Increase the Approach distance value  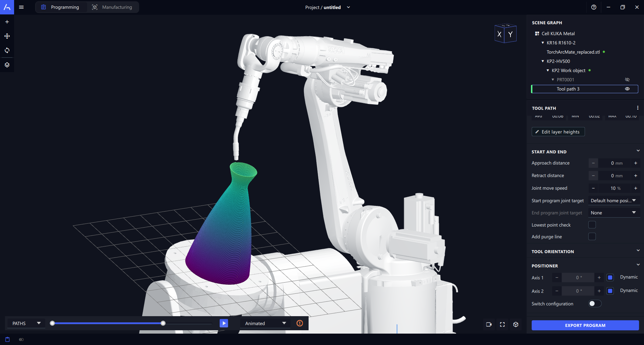[636, 163]
